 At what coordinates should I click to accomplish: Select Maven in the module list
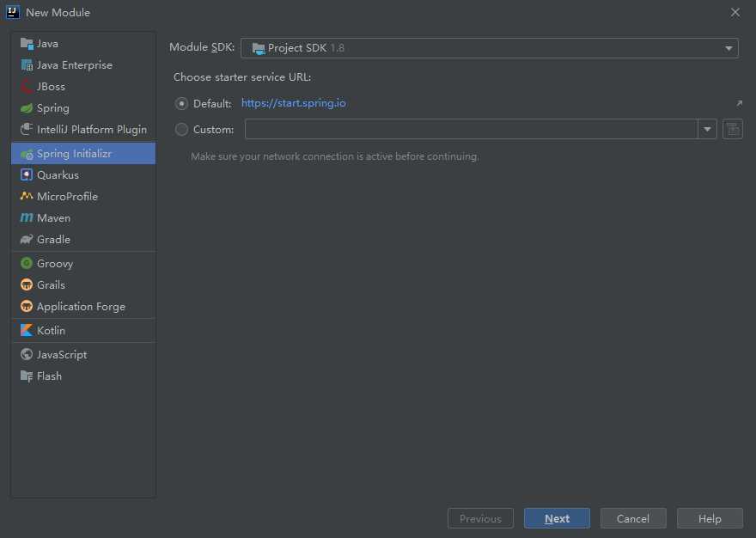coord(83,218)
